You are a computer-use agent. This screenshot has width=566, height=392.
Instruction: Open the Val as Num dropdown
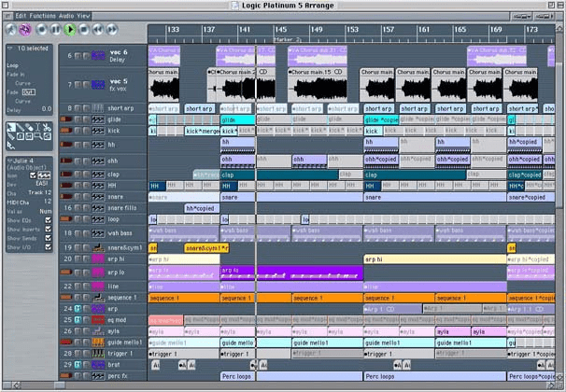click(x=46, y=211)
